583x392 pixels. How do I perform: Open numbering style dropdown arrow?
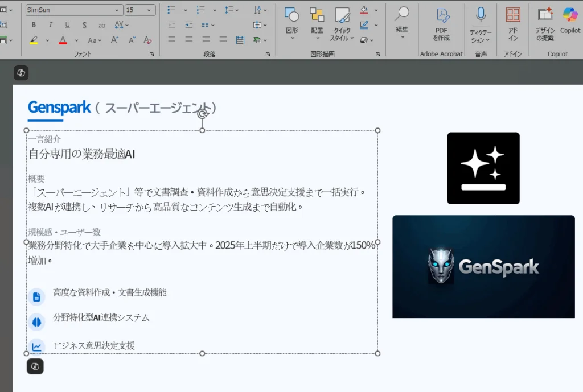click(215, 10)
